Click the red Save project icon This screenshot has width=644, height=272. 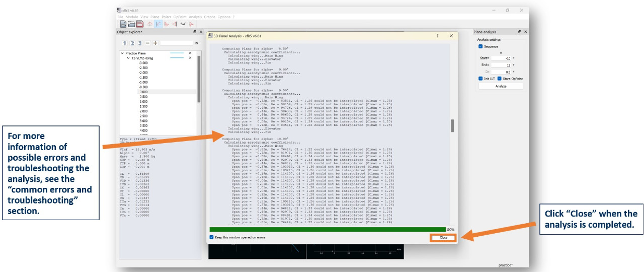click(x=140, y=24)
